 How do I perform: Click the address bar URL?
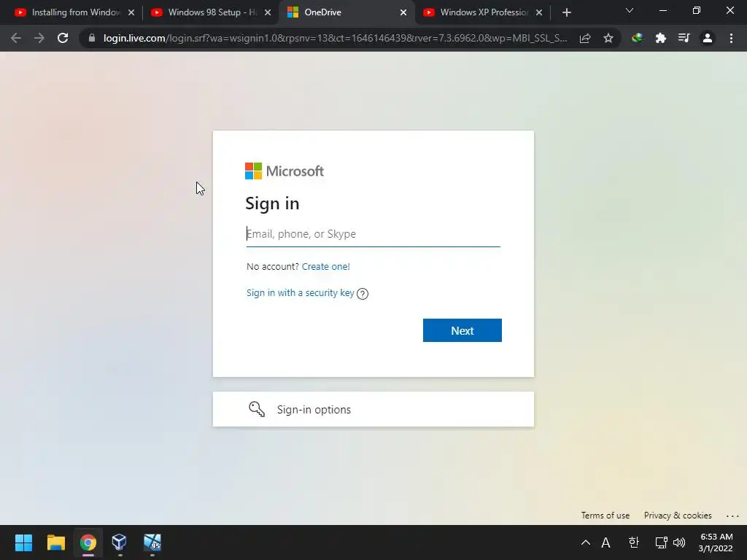[x=335, y=38]
